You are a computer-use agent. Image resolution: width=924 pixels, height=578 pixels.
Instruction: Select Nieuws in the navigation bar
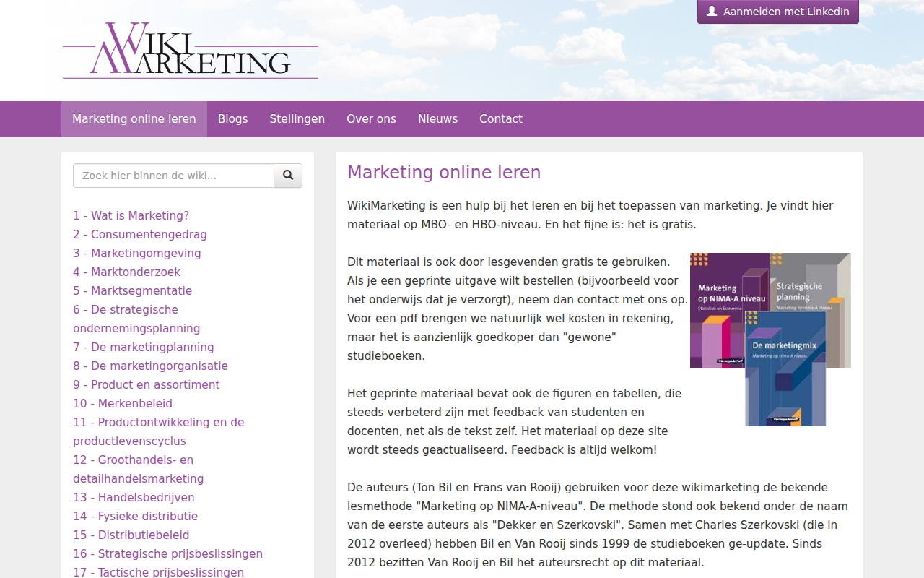(x=437, y=119)
